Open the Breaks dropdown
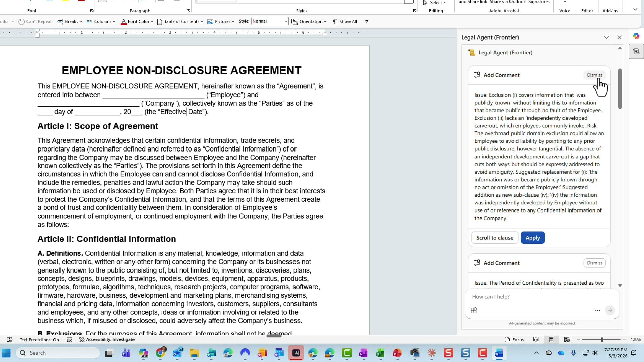 coord(70,22)
